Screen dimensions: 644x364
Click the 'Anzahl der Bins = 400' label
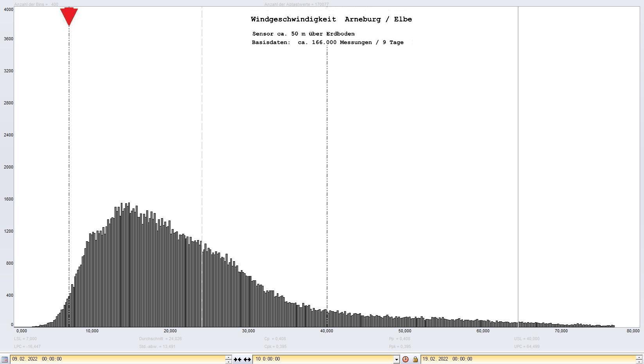36,4
